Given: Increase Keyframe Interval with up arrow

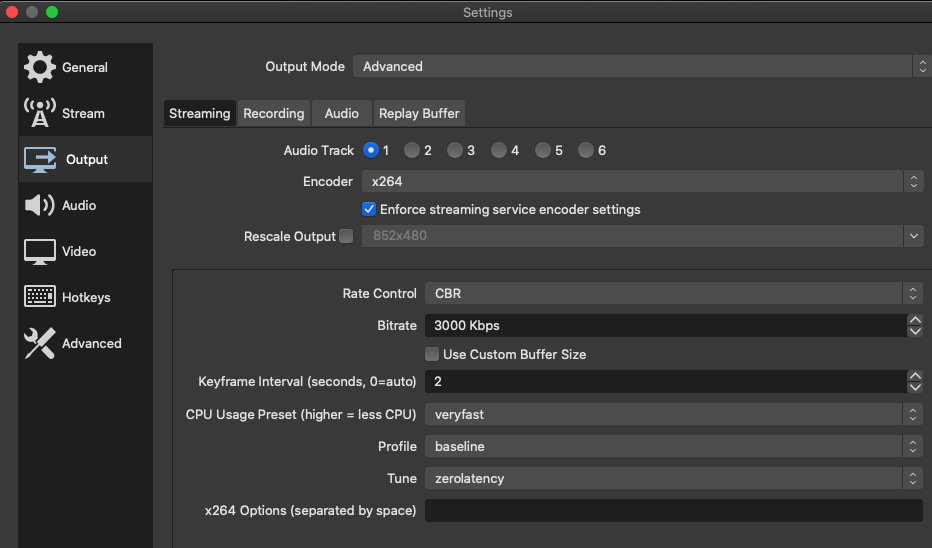Looking at the screenshot, I should pos(915,376).
